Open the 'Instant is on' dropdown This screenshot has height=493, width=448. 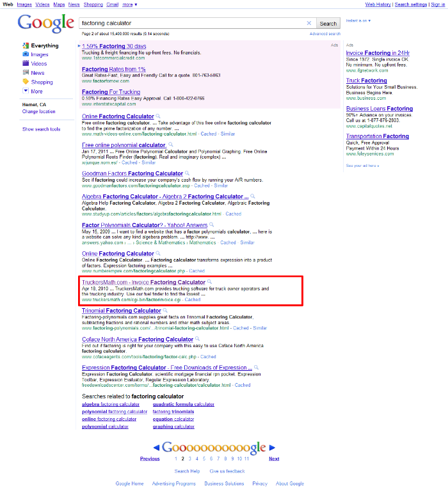point(358,20)
